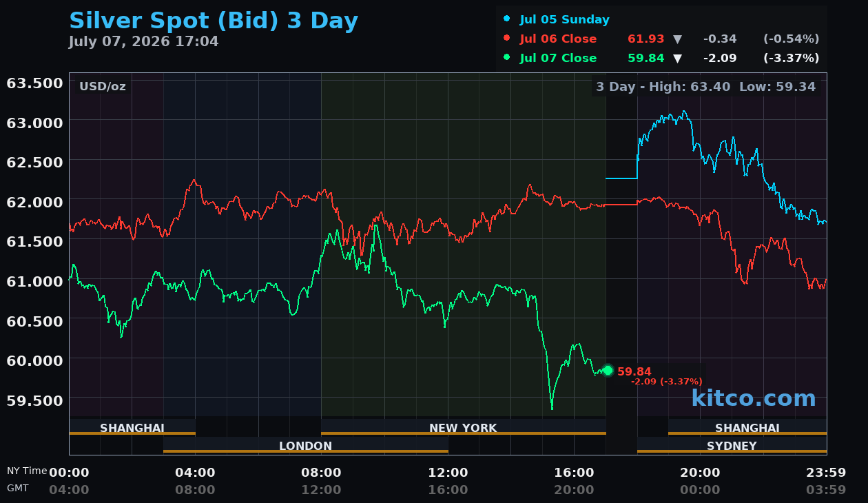The image size is (868, 503).
Task: Click the LONDON session bar
Action: tap(306, 446)
